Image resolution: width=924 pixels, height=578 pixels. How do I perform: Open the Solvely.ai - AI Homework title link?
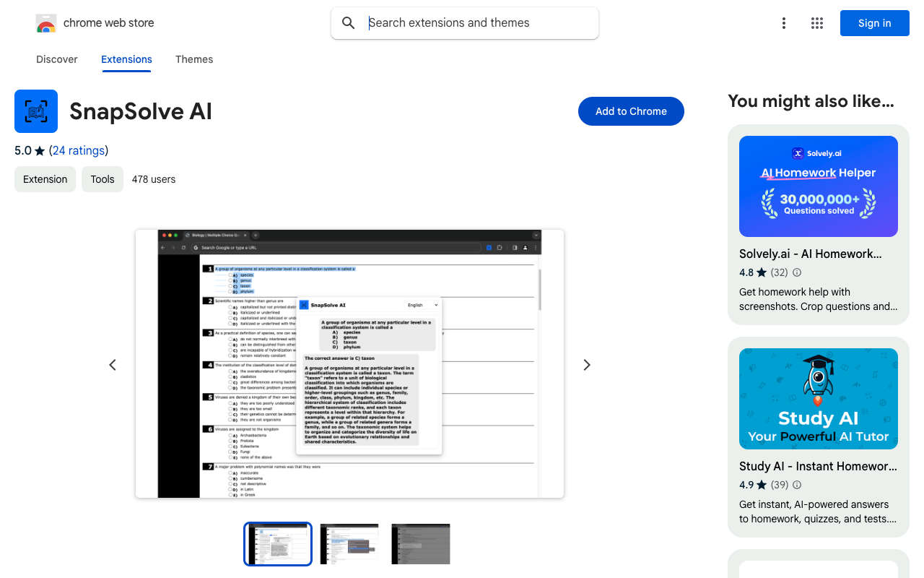(x=811, y=254)
